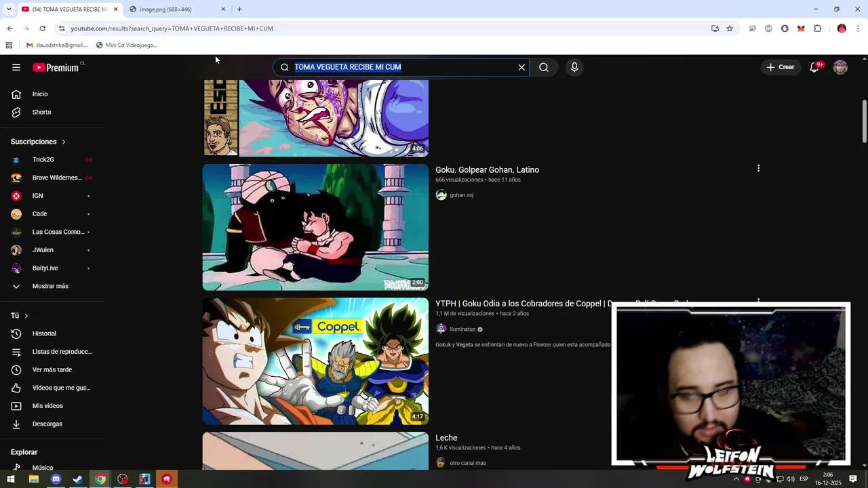Open the Iluminatus channel
Image resolution: width=868 pixels, height=488 pixels.
462,329
